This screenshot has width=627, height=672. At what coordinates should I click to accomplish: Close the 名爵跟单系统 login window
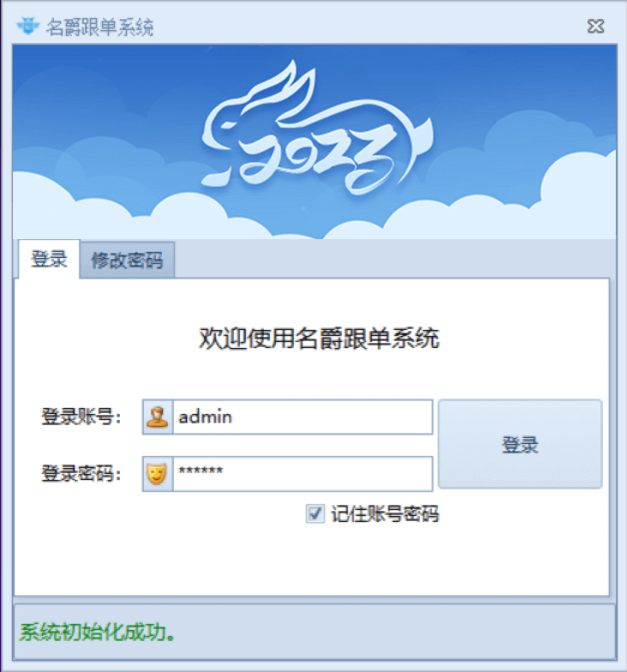coord(595,27)
